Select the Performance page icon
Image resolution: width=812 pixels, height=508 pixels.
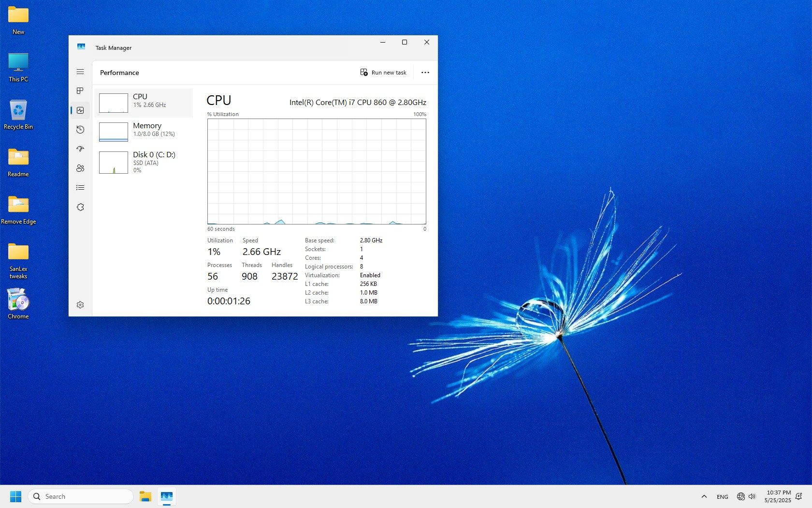(80, 110)
